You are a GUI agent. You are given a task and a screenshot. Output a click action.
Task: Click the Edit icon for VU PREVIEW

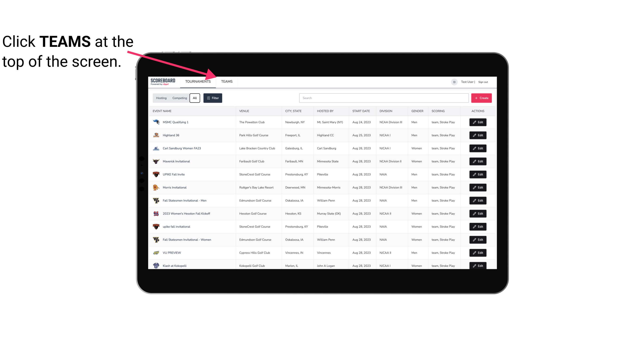[478, 252]
